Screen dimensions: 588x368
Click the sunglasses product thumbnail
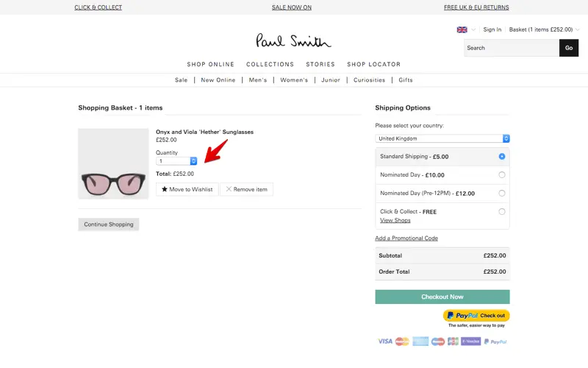pyautogui.click(x=113, y=163)
